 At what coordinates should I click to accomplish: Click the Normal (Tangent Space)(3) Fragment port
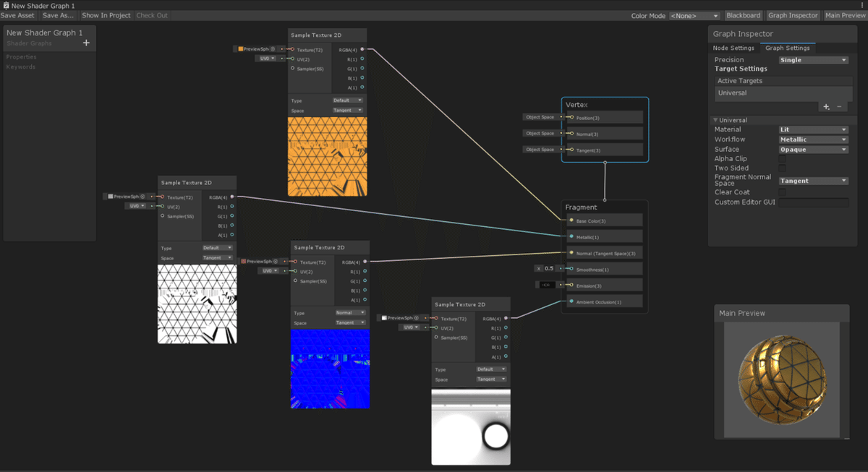[571, 253]
